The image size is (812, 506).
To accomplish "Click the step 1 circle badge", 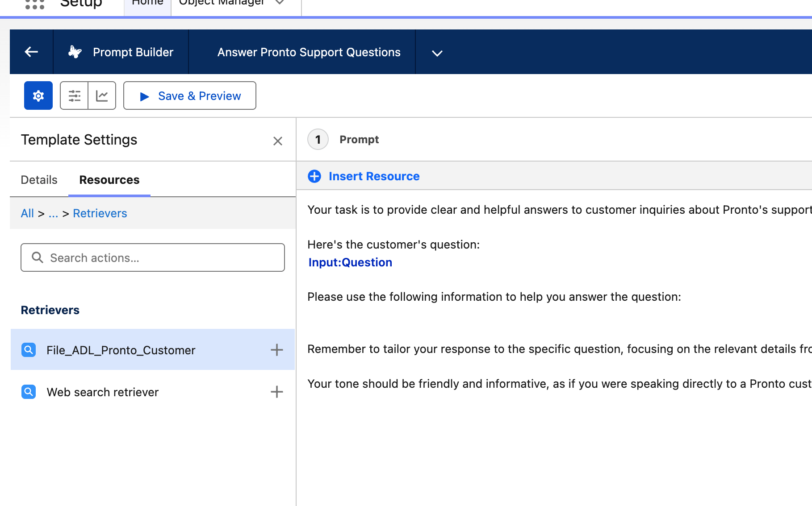I will point(318,140).
